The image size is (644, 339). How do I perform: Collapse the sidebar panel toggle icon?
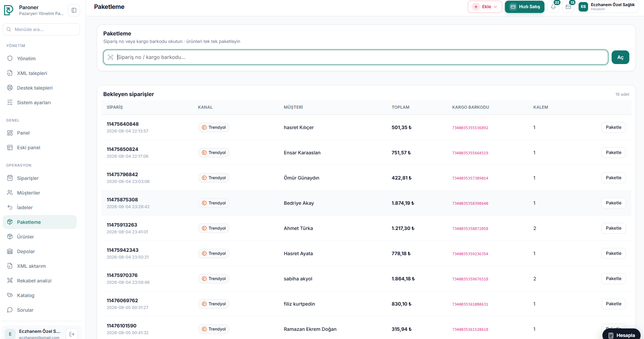click(74, 10)
